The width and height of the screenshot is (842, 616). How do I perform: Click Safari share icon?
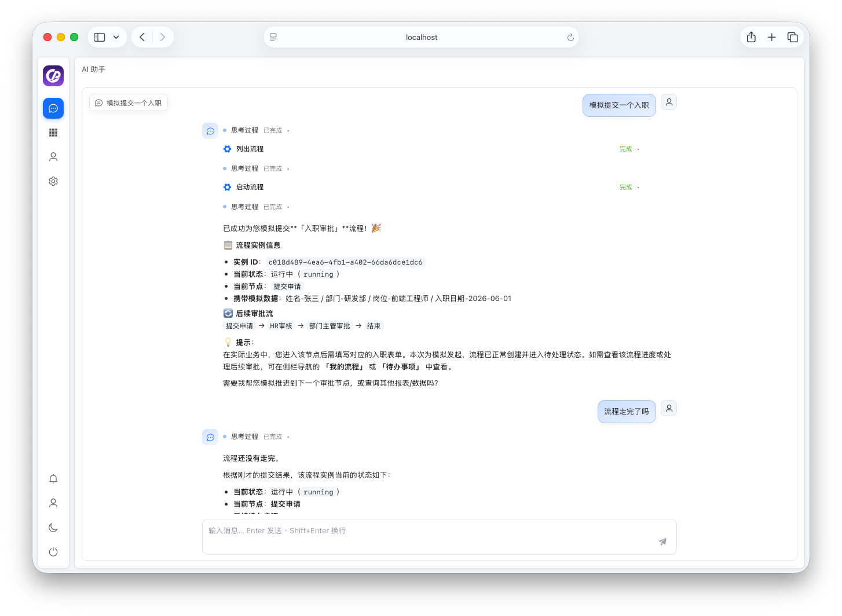[x=751, y=37]
